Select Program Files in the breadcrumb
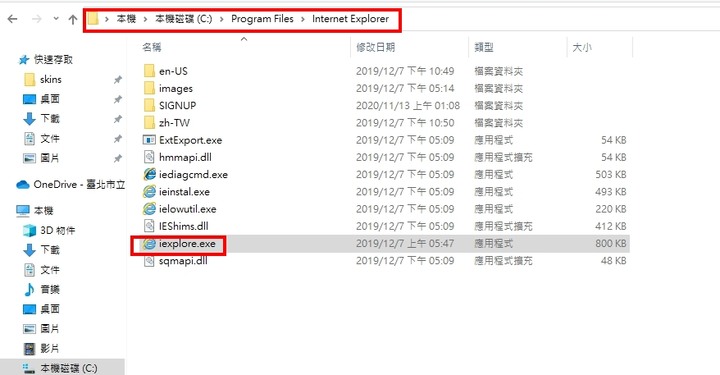 tap(262, 19)
